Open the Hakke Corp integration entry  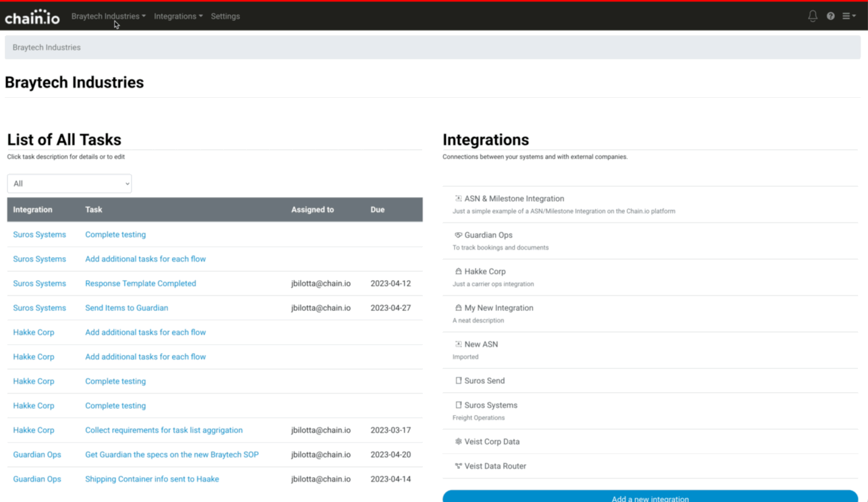click(x=485, y=271)
